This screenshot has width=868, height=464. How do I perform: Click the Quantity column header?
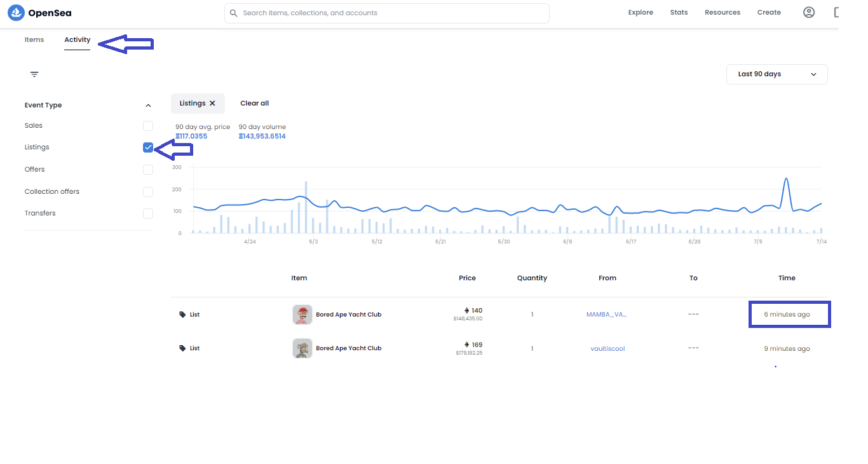tap(532, 278)
